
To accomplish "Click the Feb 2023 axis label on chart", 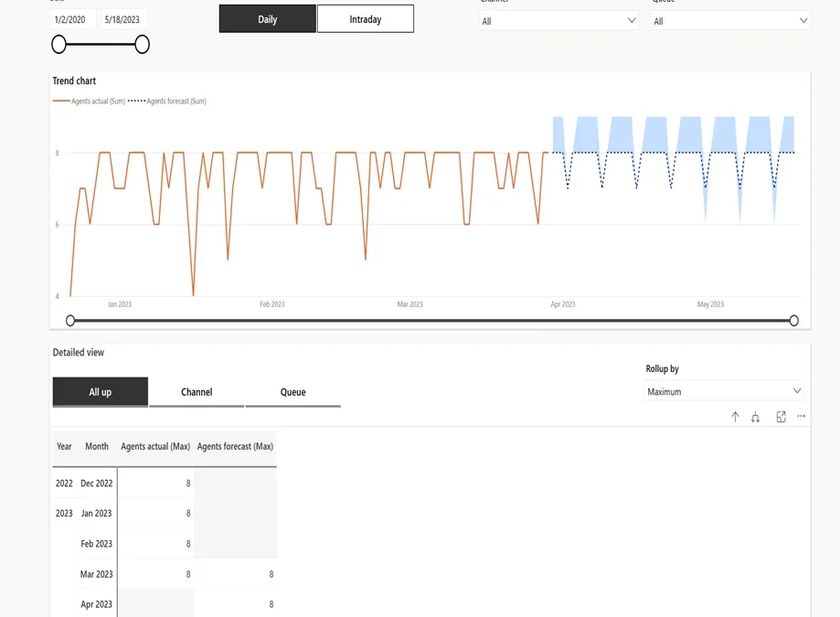I will [x=272, y=304].
